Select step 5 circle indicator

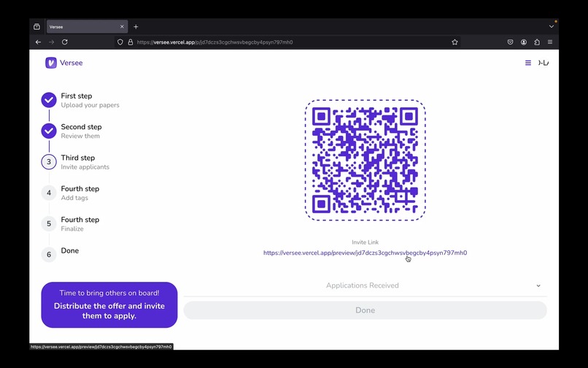pos(49,223)
